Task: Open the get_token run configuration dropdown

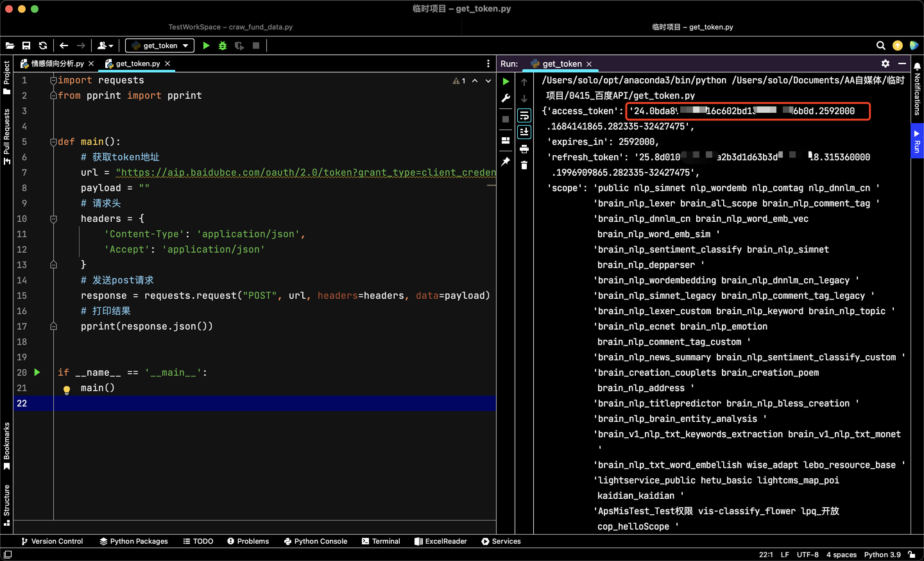Action: [160, 46]
